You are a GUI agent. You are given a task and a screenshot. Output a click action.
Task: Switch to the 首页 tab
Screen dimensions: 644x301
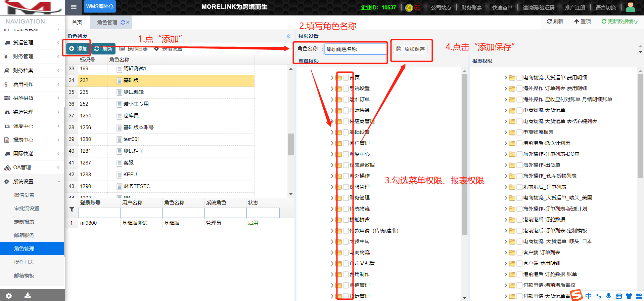[77, 22]
